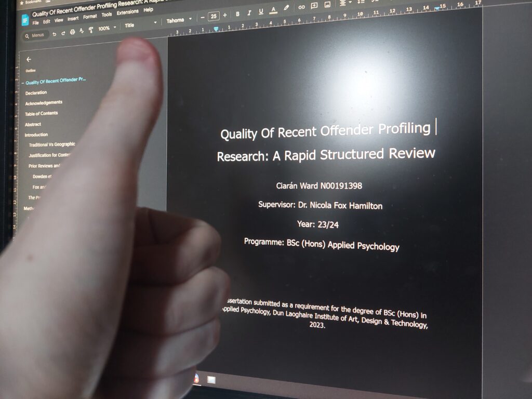The width and height of the screenshot is (532, 399).
Task: Click the Insert image icon
Action: 327,5
